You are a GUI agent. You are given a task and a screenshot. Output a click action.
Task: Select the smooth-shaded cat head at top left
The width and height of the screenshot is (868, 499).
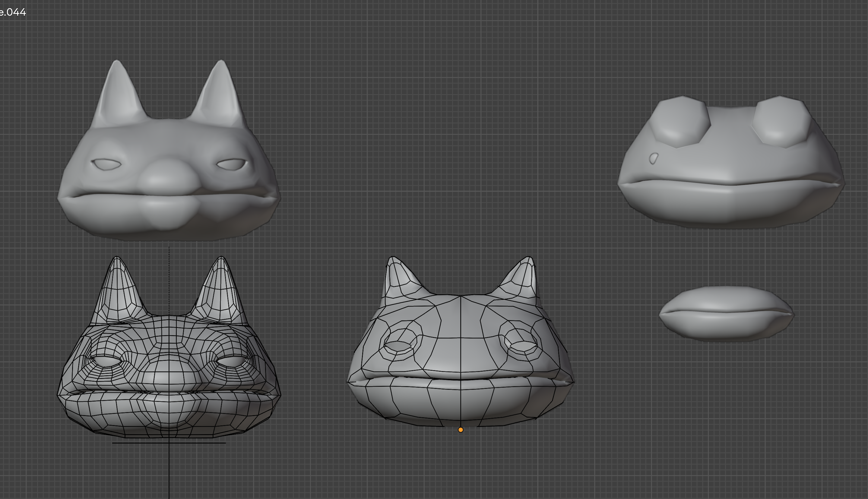pos(169,144)
